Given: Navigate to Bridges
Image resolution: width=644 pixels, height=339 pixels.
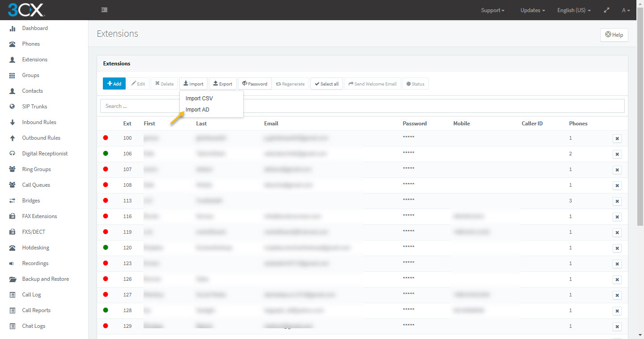Looking at the screenshot, I should pos(31,201).
